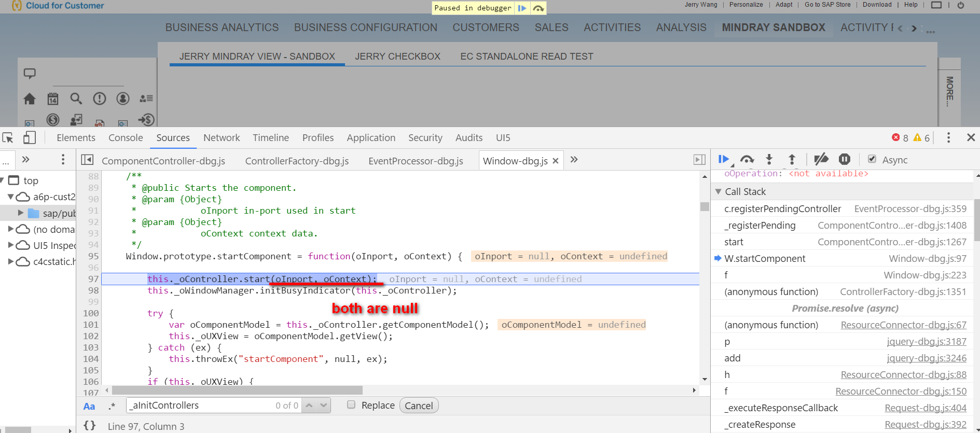Image resolution: width=980 pixels, height=433 pixels.
Task: Jump to previous search match arrow
Action: [x=309, y=405]
